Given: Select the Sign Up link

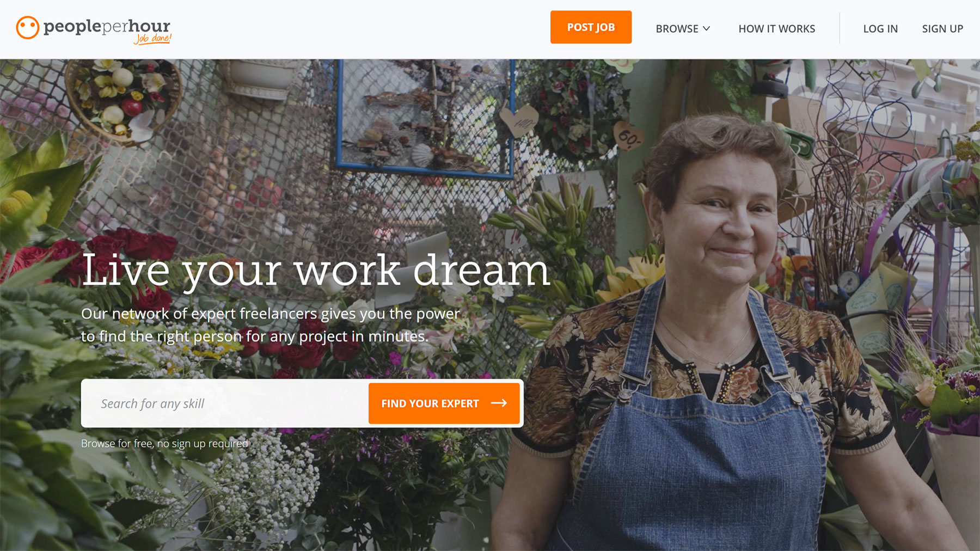Looking at the screenshot, I should coord(942,28).
